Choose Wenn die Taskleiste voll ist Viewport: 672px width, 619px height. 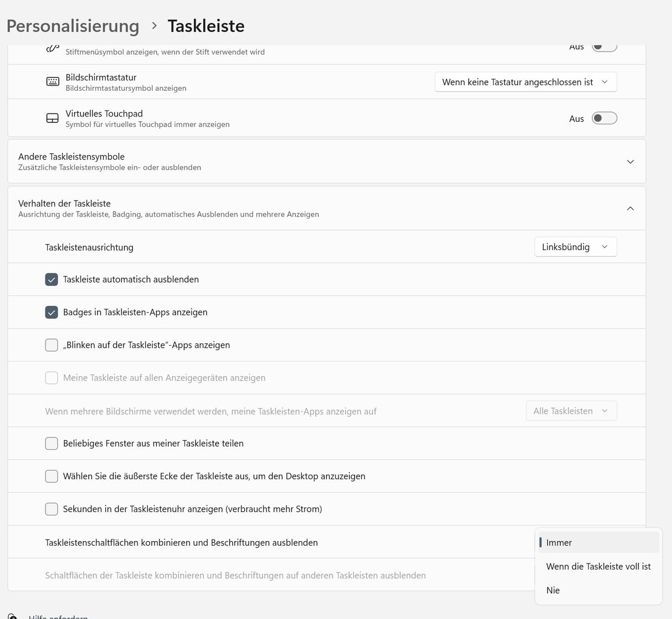[x=598, y=566]
